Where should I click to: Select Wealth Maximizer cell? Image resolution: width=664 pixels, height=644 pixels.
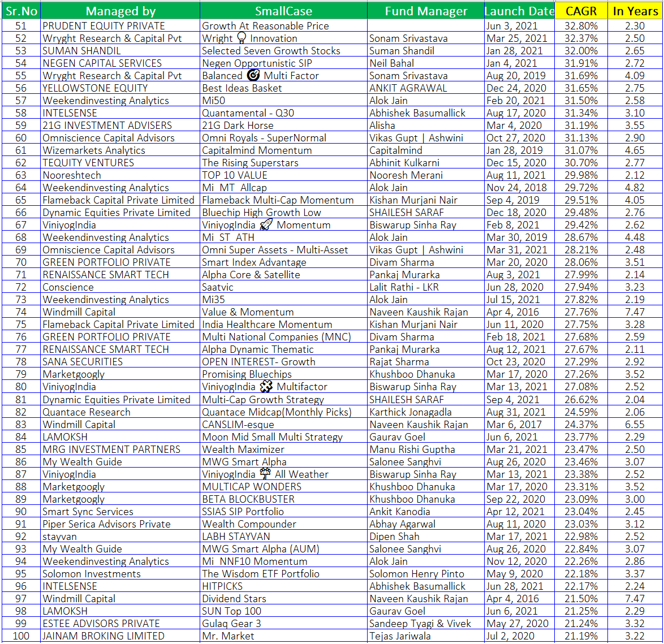[283, 449]
